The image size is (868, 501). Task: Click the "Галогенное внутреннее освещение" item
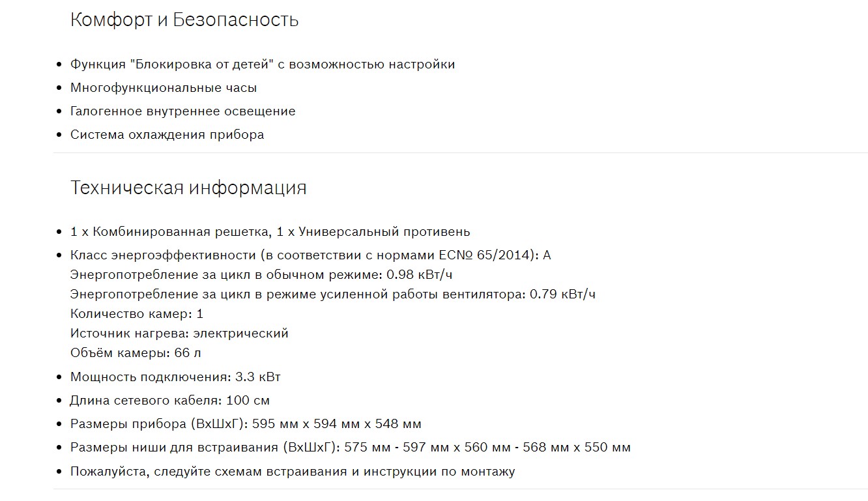tap(182, 111)
